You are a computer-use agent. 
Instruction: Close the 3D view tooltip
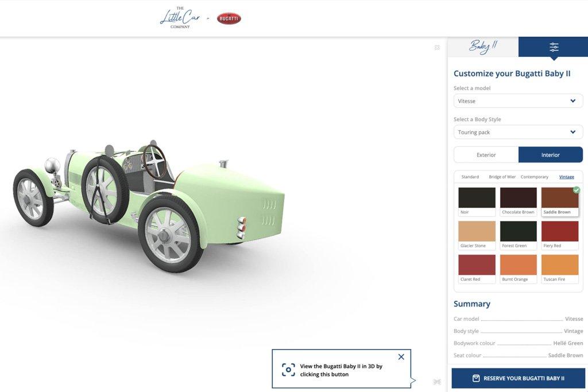click(401, 357)
